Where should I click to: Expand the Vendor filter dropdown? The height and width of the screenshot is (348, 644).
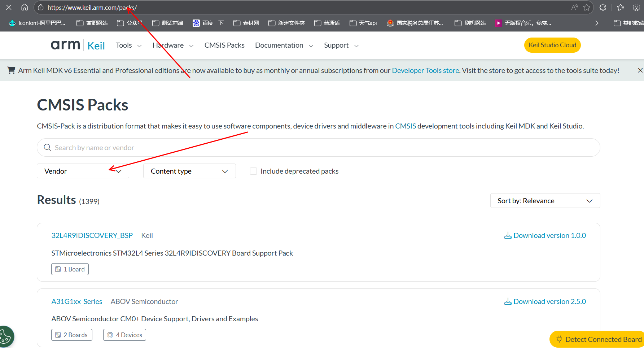[83, 171]
